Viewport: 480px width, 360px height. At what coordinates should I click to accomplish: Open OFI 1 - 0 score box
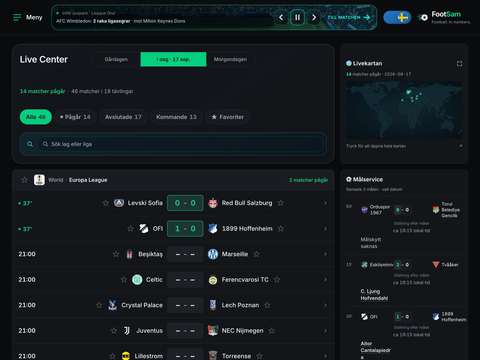coord(185,229)
